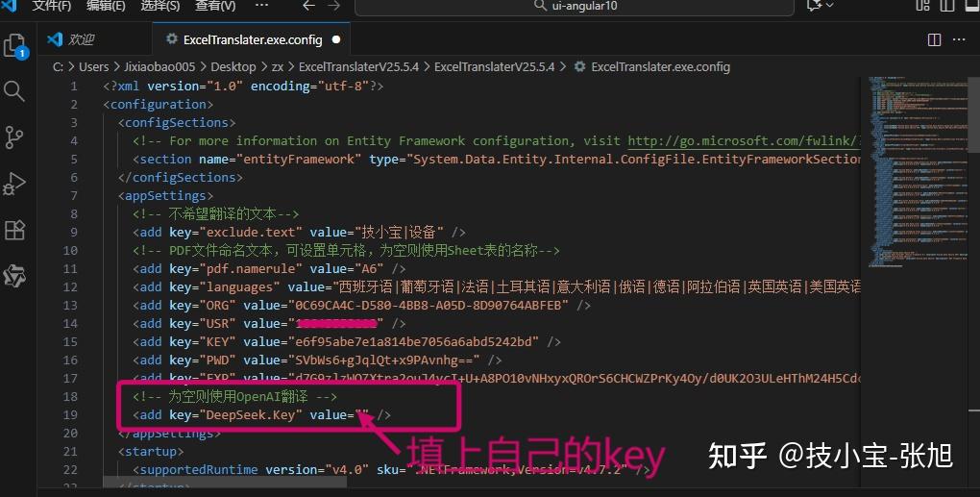Go forward with the right arrow
The height and width of the screenshot is (497, 980).
pos(333,6)
